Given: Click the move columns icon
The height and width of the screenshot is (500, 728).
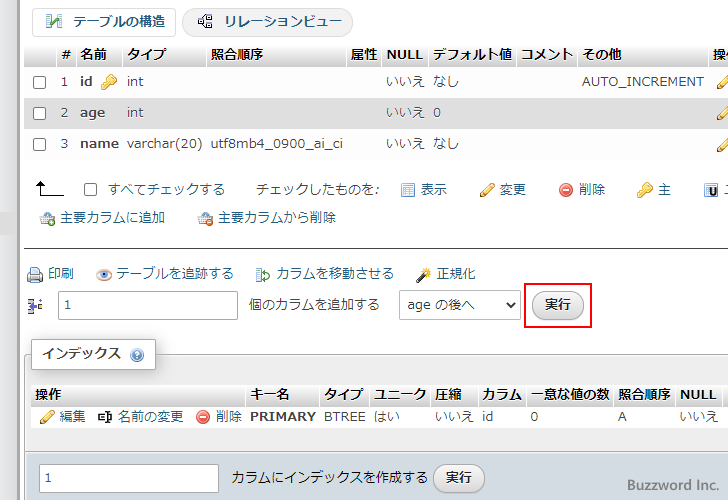Looking at the screenshot, I should tap(263, 275).
